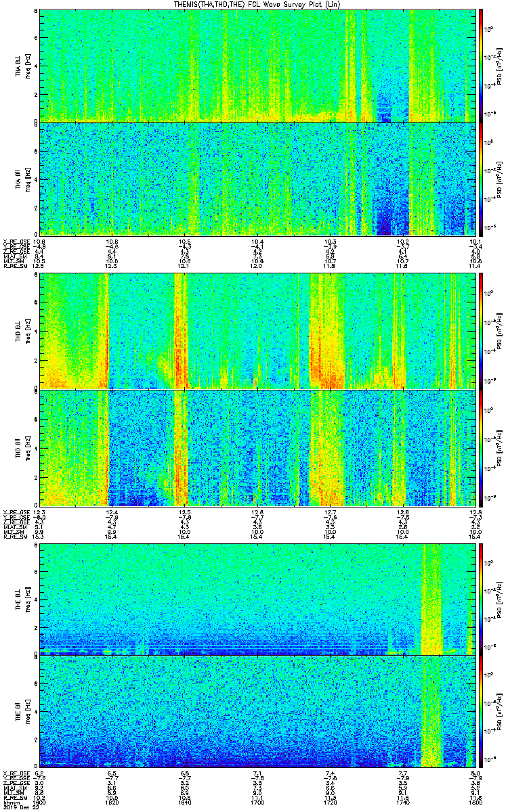Viewport: 508px width, 812px height.
Task: Click the 'THD B∥ freq [Hz]' axis label
Action: (x=22, y=447)
